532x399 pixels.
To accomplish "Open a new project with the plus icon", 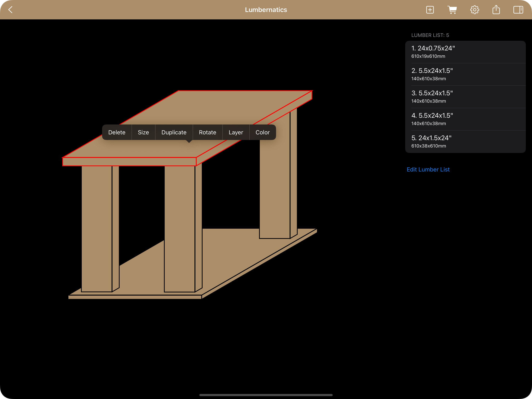I will tap(430, 10).
